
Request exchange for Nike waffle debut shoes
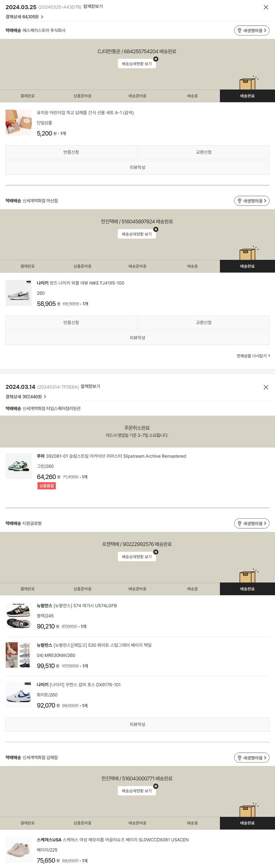[203, 323]
